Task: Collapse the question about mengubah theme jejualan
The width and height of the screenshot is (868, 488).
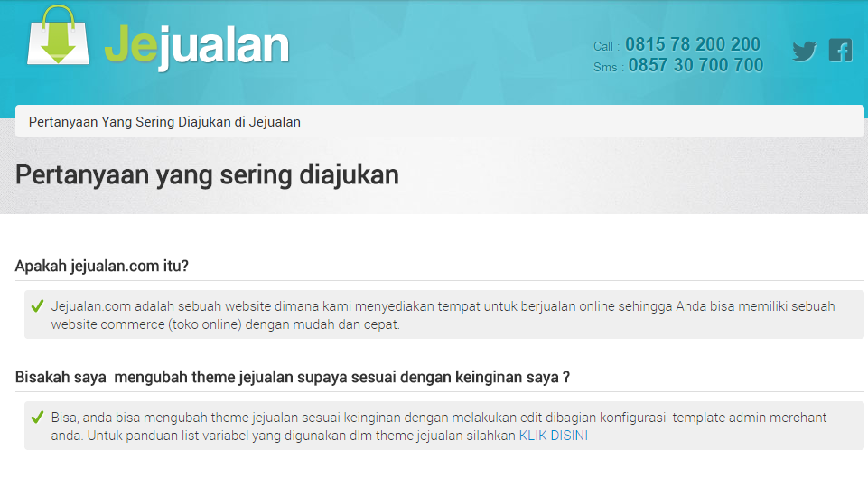Action: click(x=292, y=377)
